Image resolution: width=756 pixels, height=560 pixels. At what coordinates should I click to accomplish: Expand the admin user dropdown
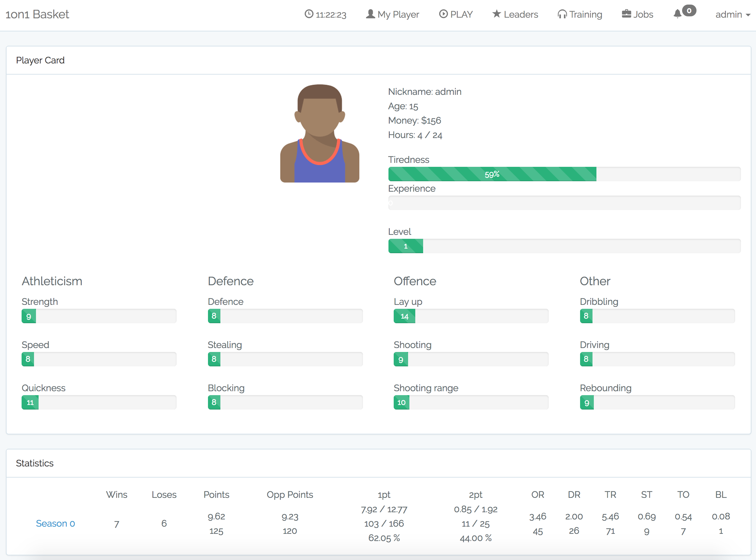729,15
